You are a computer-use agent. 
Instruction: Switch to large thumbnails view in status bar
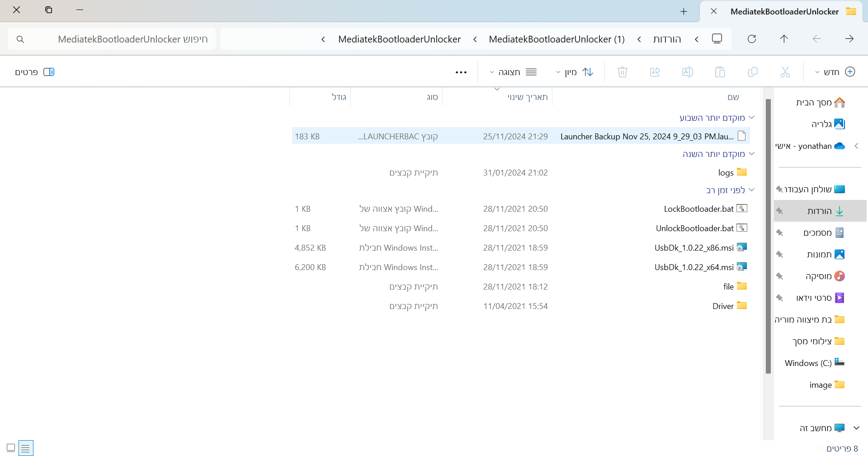click(x=11, y=448)
